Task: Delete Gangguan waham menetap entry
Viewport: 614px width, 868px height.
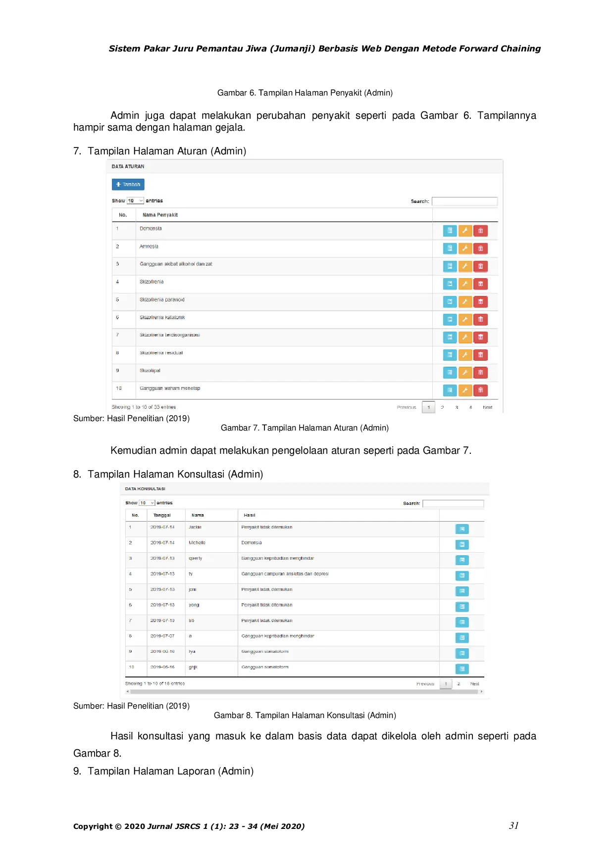Action: click(480, 390)
